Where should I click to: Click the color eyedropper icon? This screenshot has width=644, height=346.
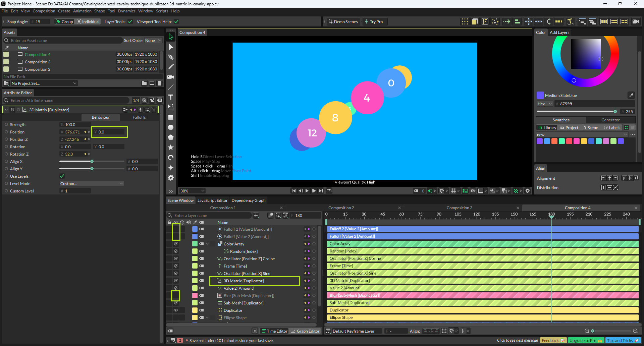[x=631, y=95]
